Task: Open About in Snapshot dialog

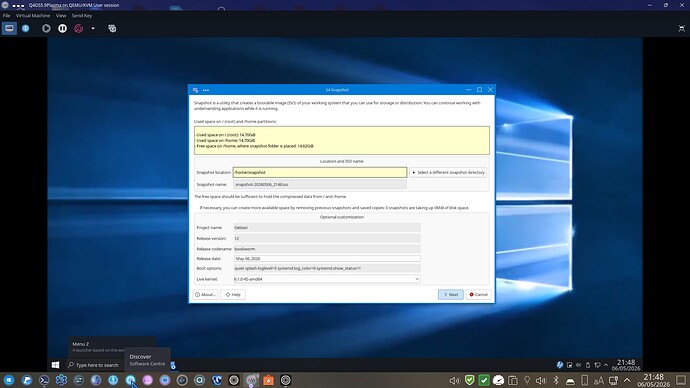Action: (205, 294)
